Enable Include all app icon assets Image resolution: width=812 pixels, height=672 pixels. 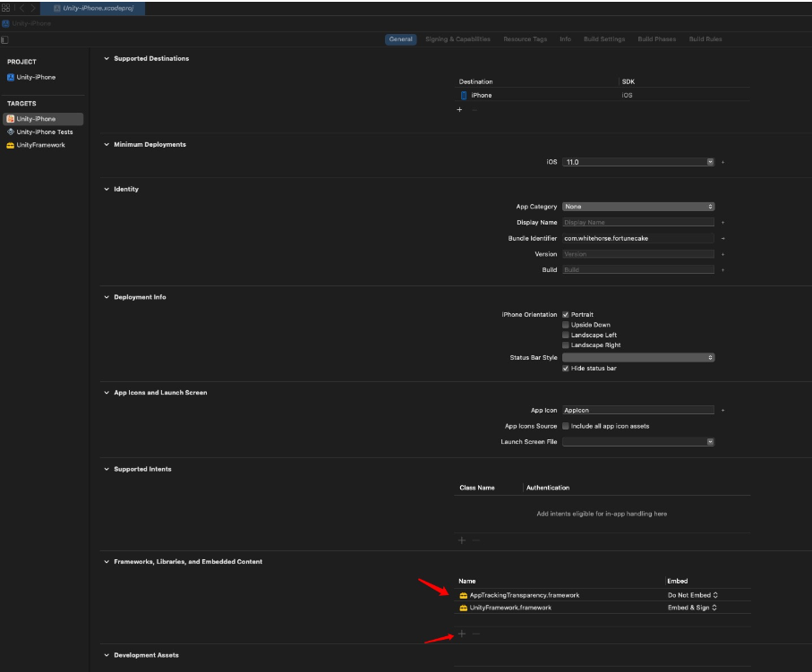click(566, 426)
